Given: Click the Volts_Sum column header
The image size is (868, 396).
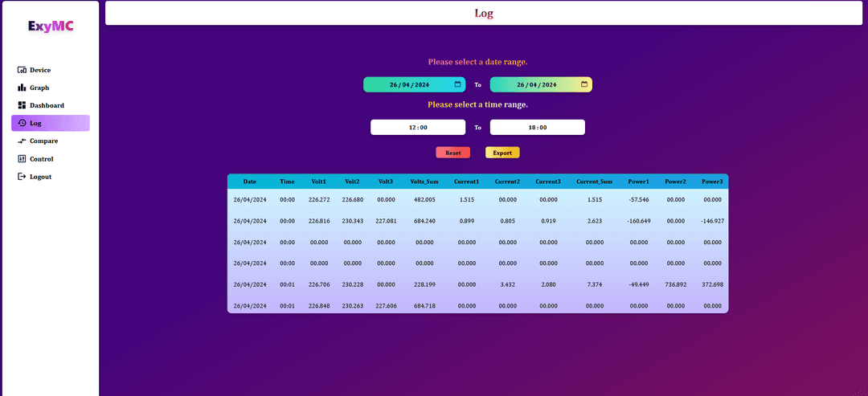Looking at the screenshot, I should tap(424, 182).
